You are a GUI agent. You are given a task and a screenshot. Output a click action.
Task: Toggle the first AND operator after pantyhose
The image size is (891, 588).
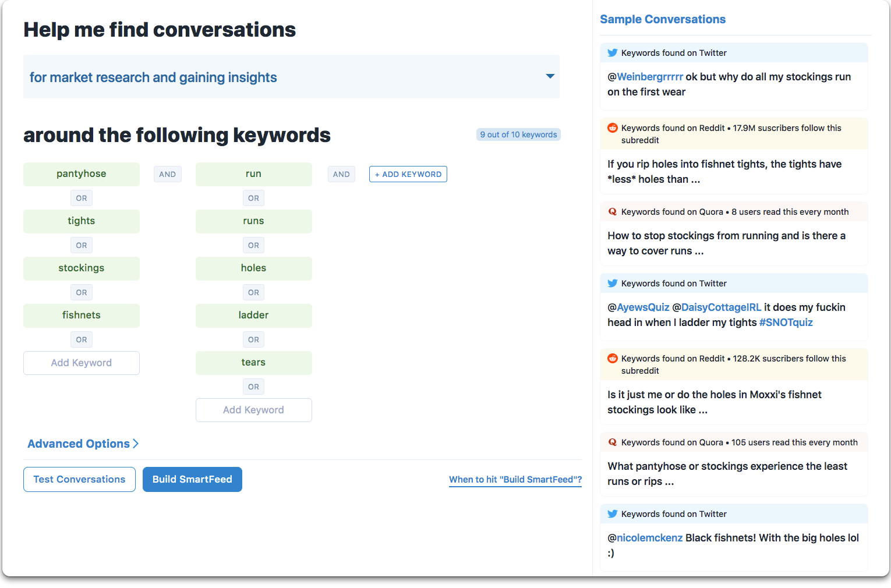point(168,174)
